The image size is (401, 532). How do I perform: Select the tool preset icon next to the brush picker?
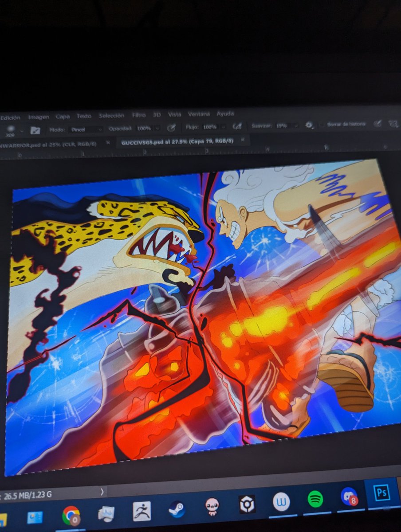[x=35, y=129]
